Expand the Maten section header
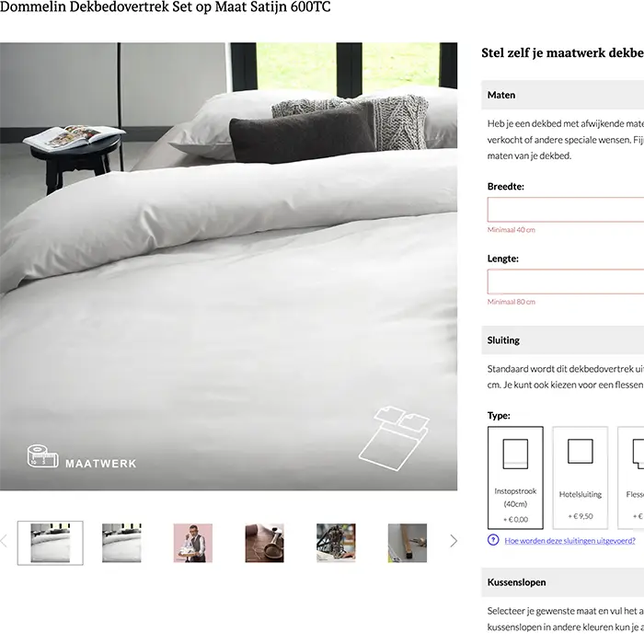 563,95
